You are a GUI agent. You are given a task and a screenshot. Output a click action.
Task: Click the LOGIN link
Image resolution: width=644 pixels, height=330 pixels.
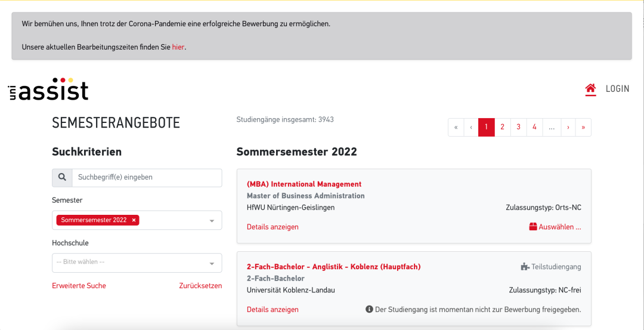pyautogui.click(x=617, y=89)
